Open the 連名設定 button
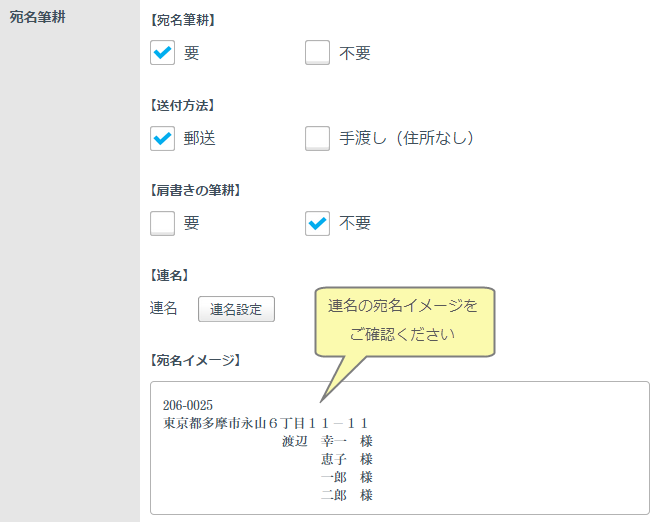 (236, 309)
